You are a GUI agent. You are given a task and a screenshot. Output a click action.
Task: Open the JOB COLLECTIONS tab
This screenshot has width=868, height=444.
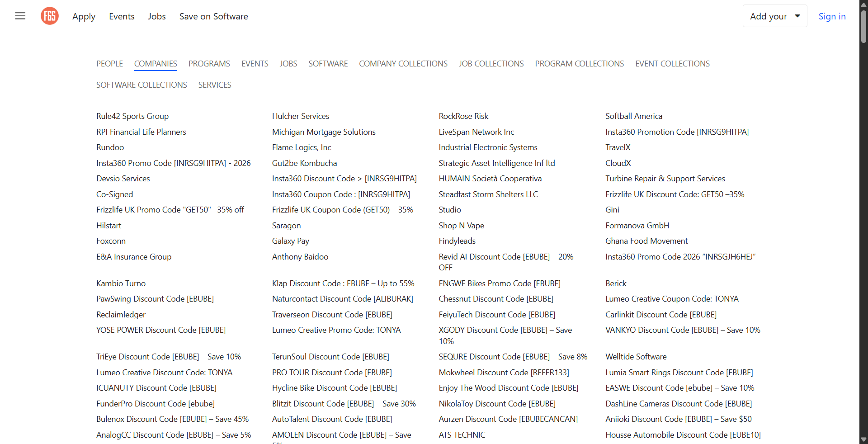491,64
